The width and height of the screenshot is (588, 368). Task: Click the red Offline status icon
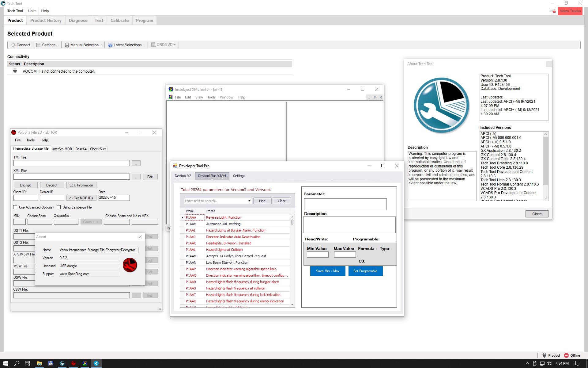click(x=566, y=355)
